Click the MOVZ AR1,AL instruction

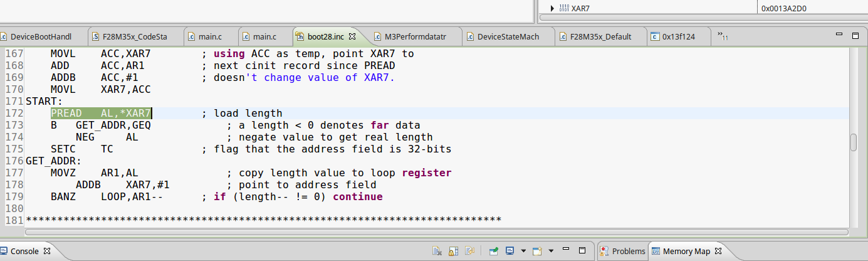(95, 173)
